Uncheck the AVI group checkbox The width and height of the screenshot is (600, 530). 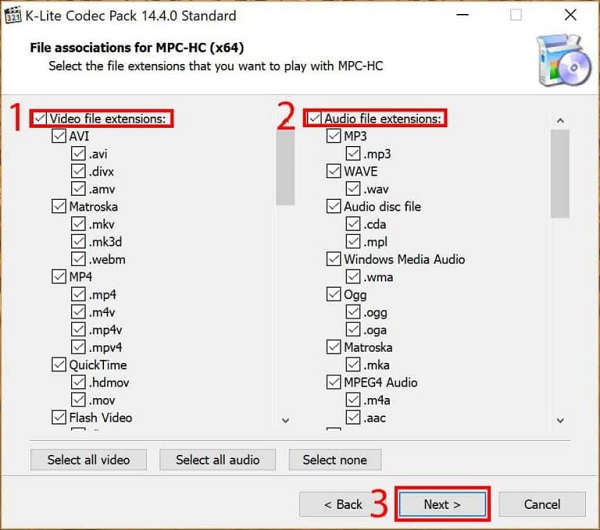[x=59, y=136]
